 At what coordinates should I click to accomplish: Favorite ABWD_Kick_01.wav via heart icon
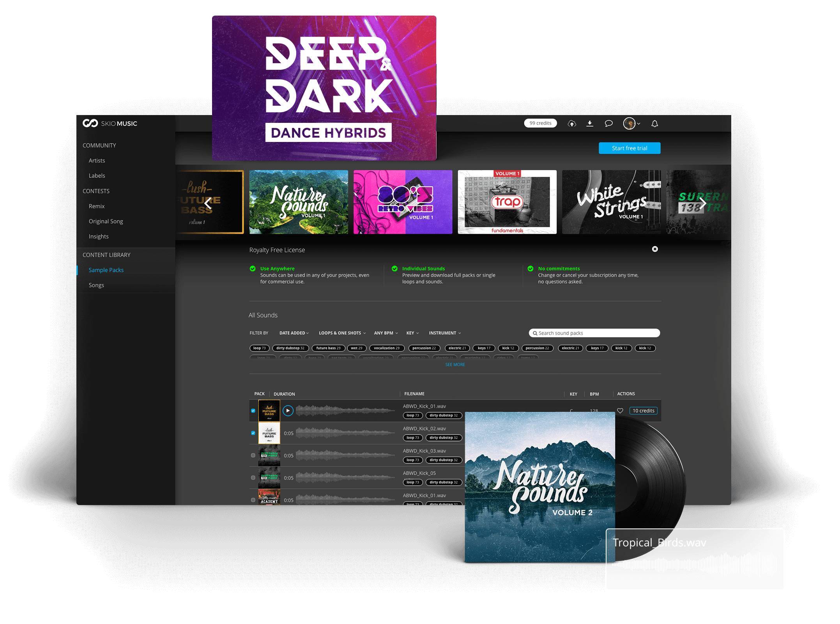pos(621,410)
